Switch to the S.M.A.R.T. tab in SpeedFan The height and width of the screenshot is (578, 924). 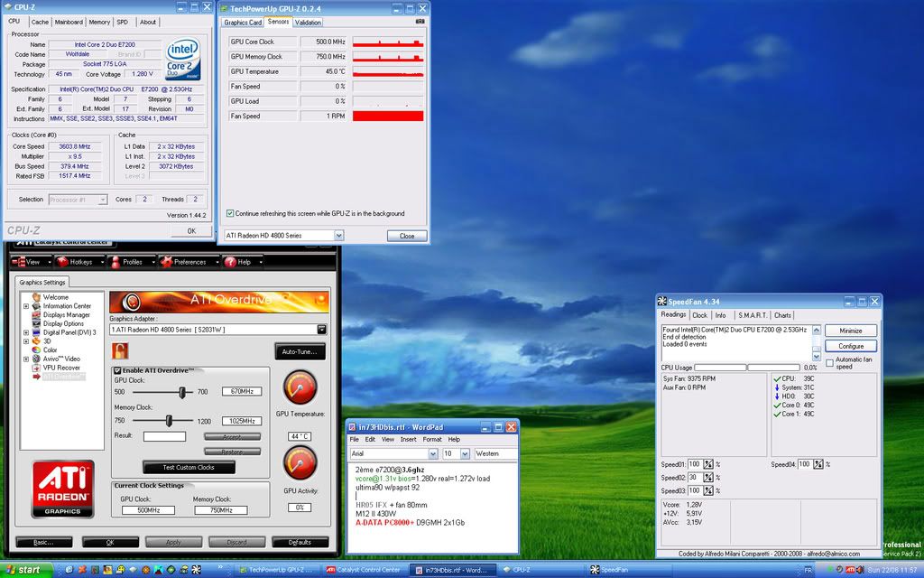[x=752, y=315]
